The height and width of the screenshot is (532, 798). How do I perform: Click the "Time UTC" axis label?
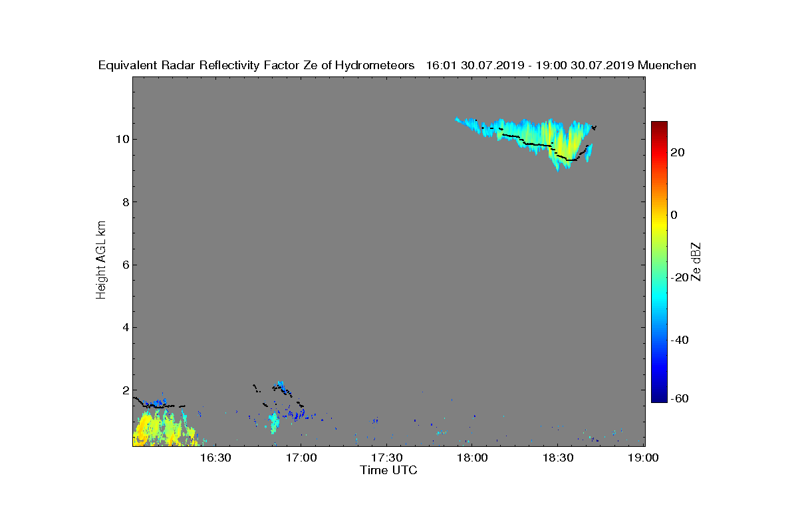coord(389,470)
